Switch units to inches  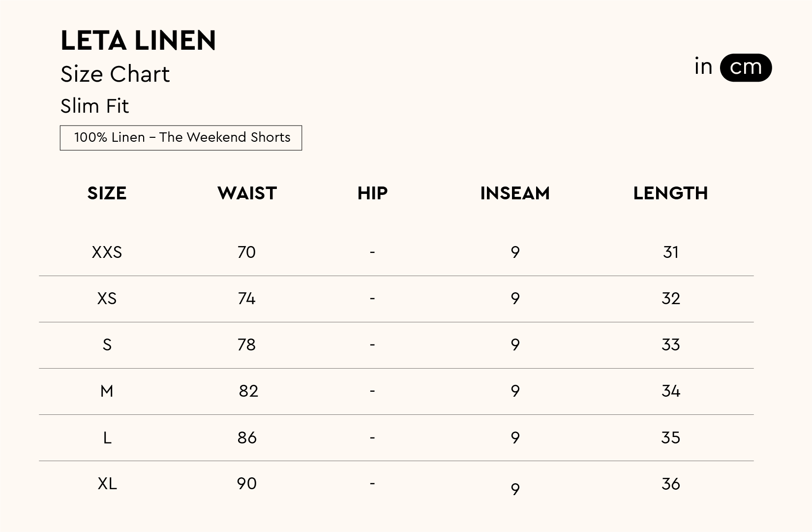(x=703, y=67)
